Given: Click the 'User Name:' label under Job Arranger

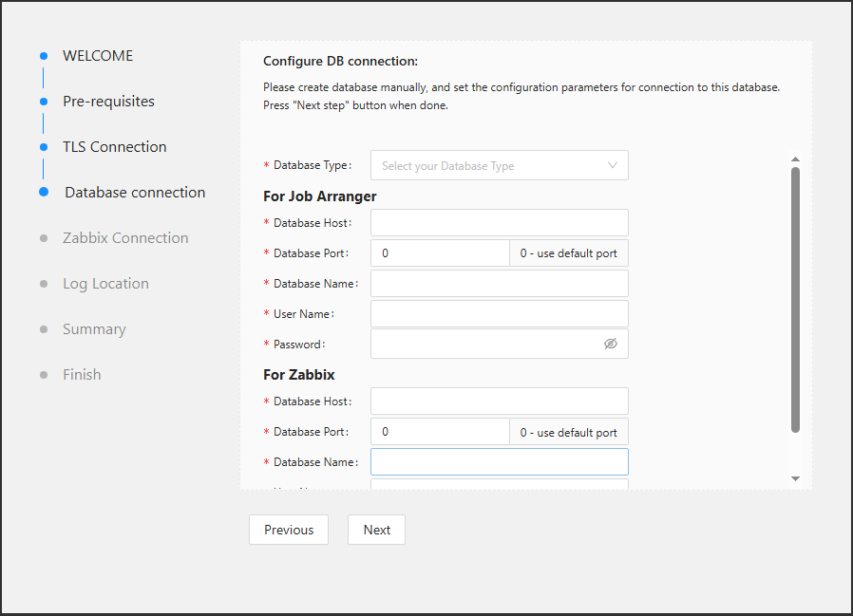Looking at the screenshot, I should (304, 314).
